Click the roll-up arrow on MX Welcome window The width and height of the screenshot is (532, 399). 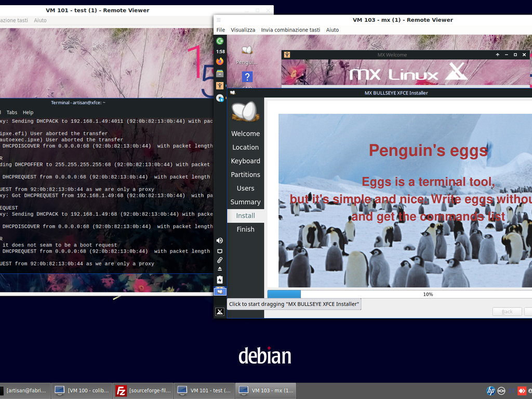(x=497, y=55)
